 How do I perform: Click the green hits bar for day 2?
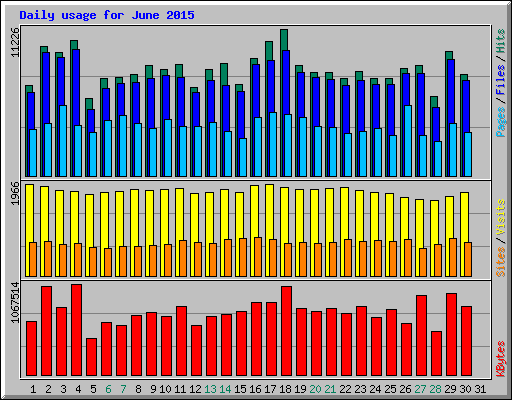pyautogui.click(x=44, y=49)
